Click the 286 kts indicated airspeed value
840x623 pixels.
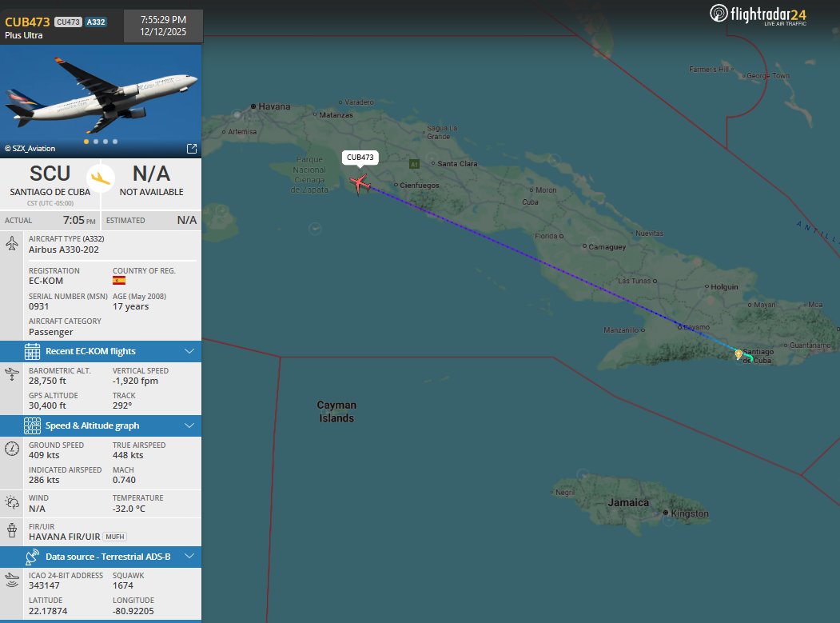44,481
